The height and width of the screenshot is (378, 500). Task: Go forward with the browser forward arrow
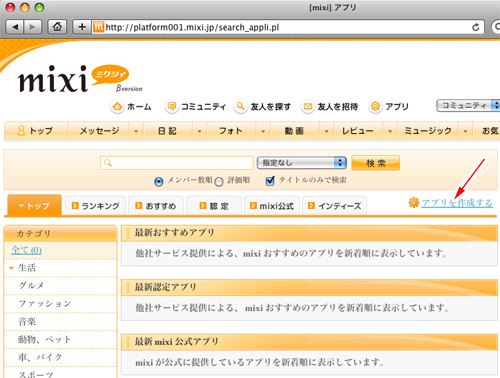(x=32, y=27)
